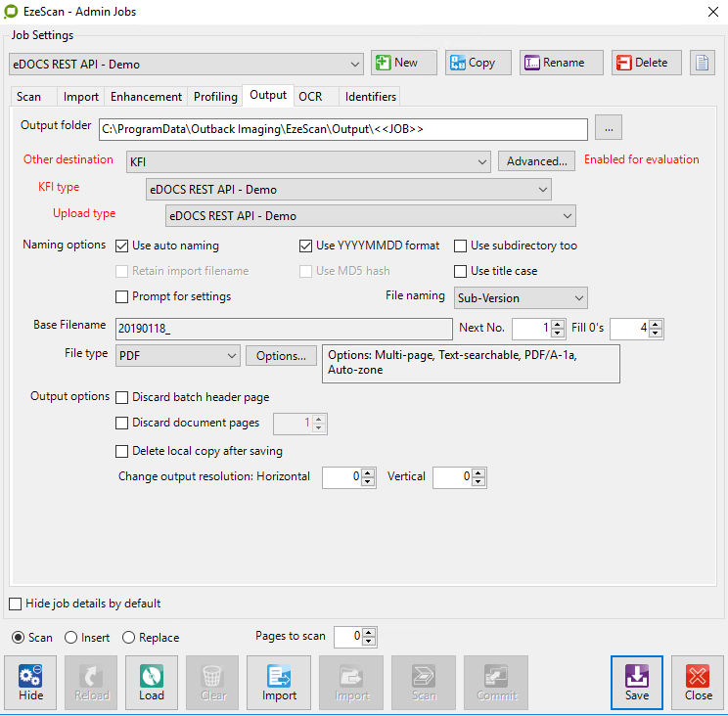Image resolution: width=728 pixels, height=716 pixels.
Task: Switch to the OCR tab
Action: coord(310,96)
